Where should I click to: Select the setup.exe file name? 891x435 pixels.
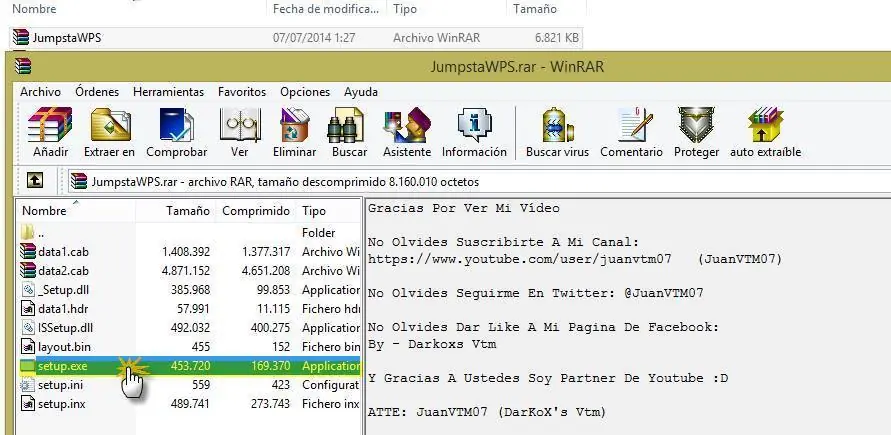(63, 366)
